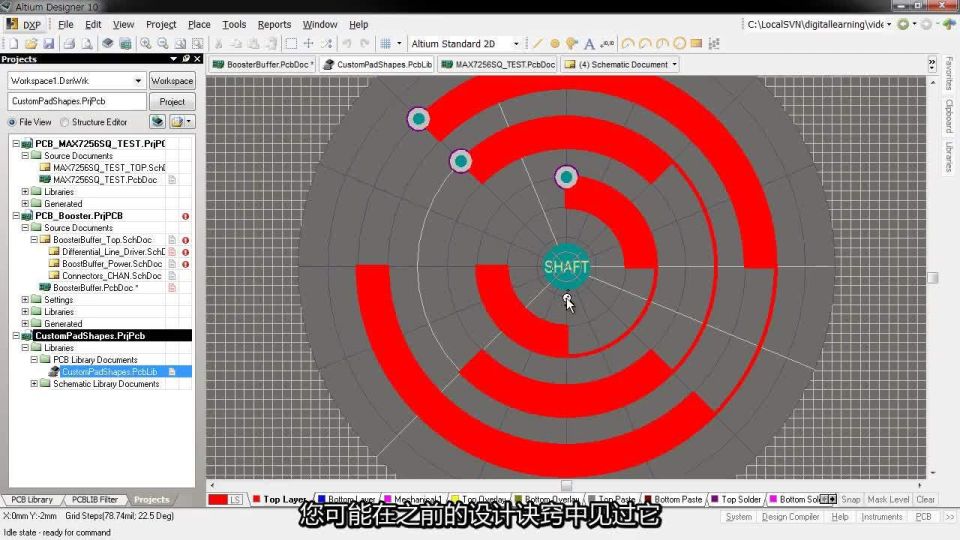Viewport: 960px width, 540px height.
Task: Click the Redo arrow icon
Action: coord(364,44)
